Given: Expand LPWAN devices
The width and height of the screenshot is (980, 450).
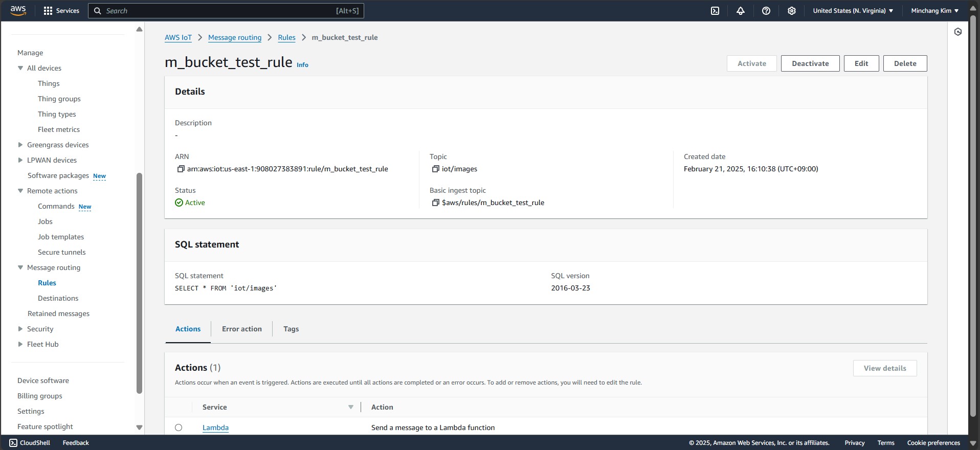Looking at the screenshot, I should pos(20,160).
